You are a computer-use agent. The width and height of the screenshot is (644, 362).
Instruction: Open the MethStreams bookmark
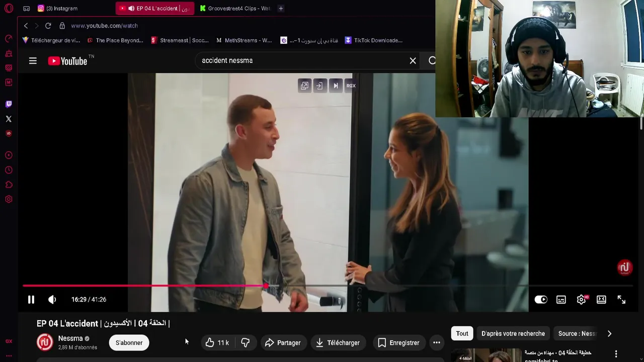click(244, 40)
